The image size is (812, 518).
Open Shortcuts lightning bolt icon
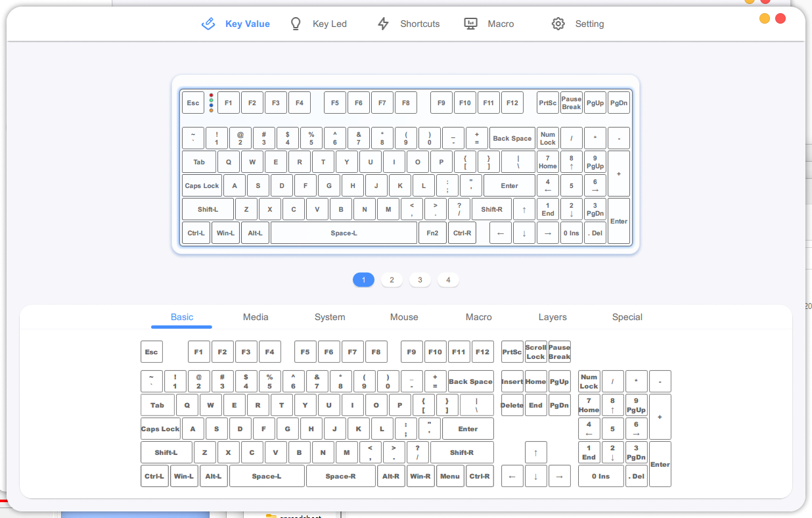(x=383, y=24)
